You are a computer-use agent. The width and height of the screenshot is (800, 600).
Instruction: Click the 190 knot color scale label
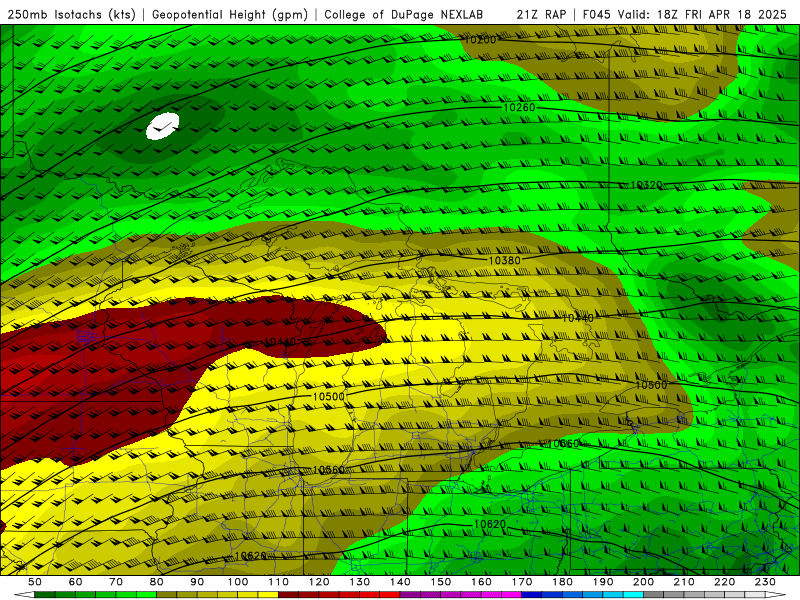point(603,582)
